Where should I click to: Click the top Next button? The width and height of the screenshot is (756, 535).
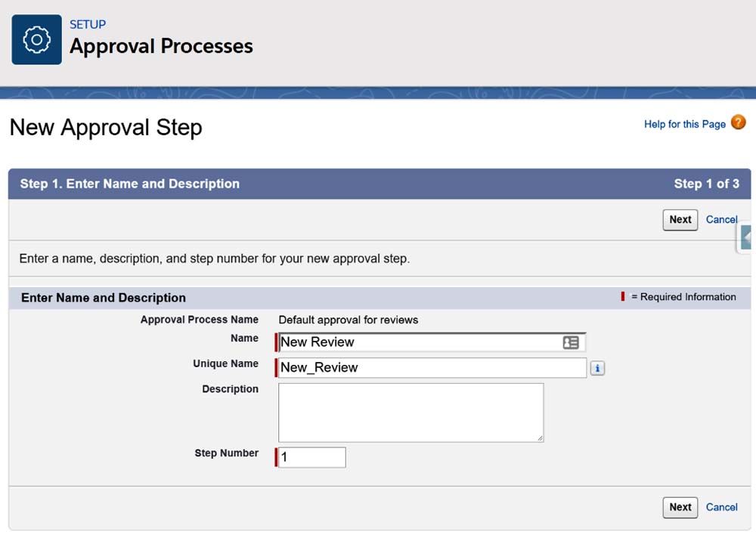(x=680, y=220)
